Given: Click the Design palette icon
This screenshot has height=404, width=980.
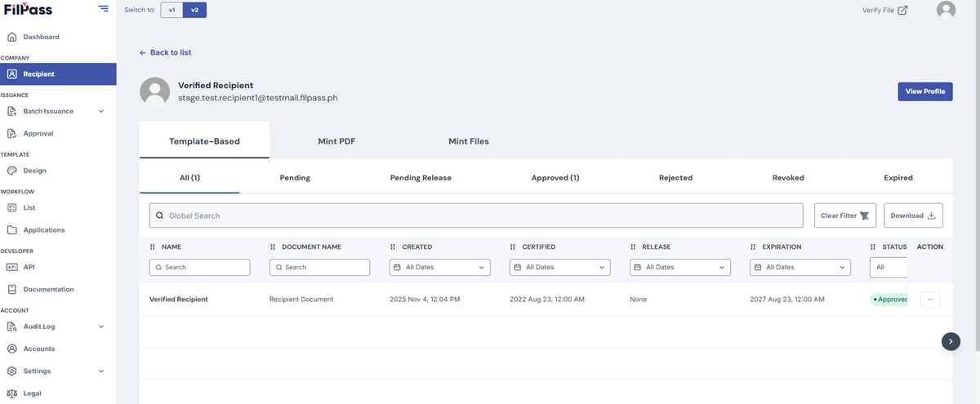Looking at the screenshot, I should point(12,171).
